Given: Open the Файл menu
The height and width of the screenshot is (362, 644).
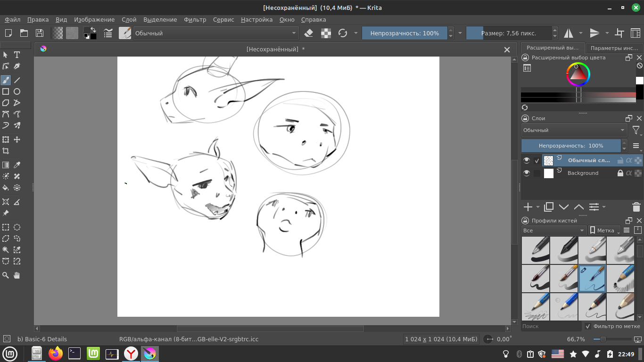Looking at the screenshot, I should [13, 20].
